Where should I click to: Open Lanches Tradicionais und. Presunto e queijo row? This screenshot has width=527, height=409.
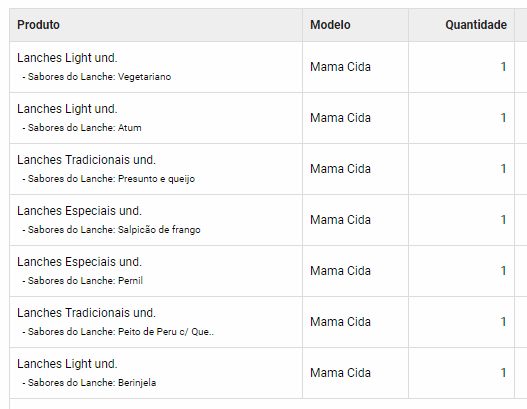click(86, 160)
